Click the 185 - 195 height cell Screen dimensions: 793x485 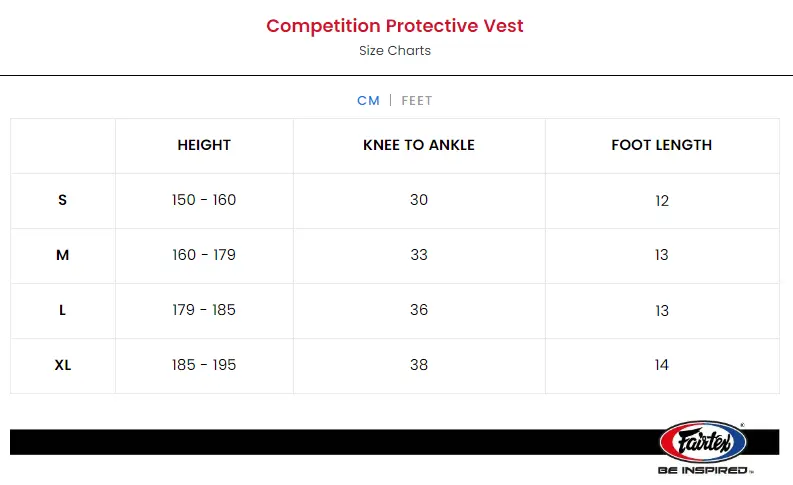pos(204,365)
